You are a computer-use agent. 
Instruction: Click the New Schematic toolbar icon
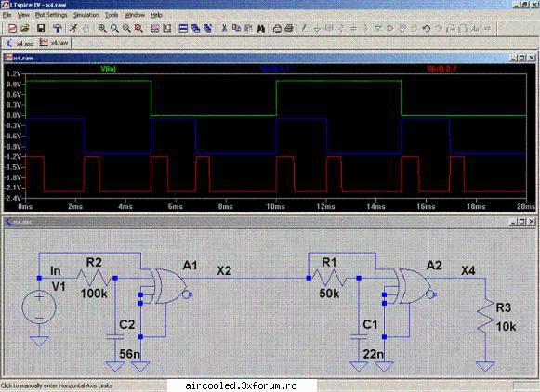point(12,28)
